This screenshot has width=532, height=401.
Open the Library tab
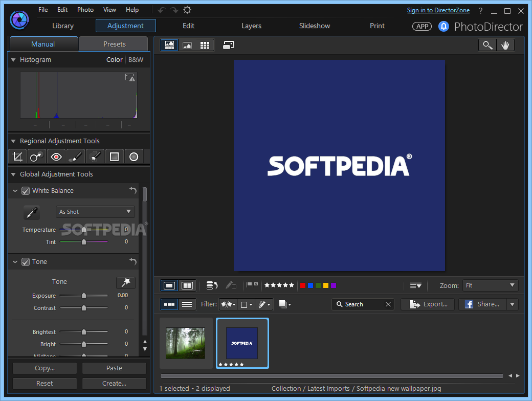pyautogui.click(x=63, y=26)
